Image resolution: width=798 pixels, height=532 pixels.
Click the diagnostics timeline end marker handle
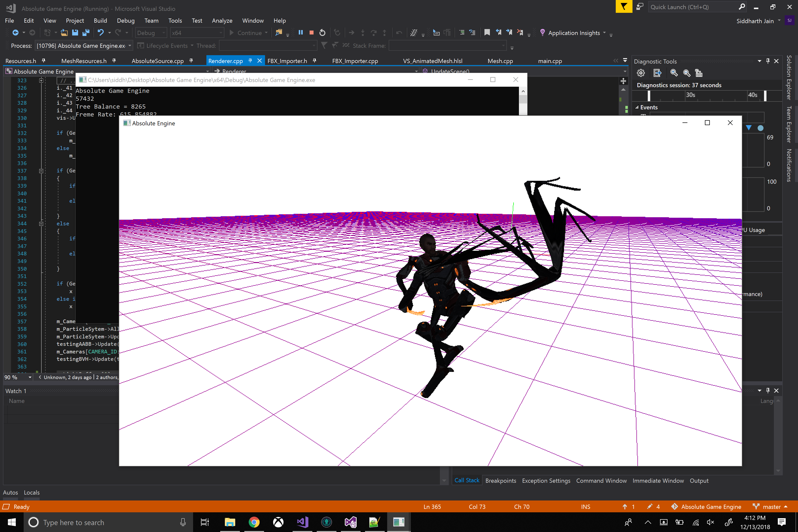tap(765, 96)
